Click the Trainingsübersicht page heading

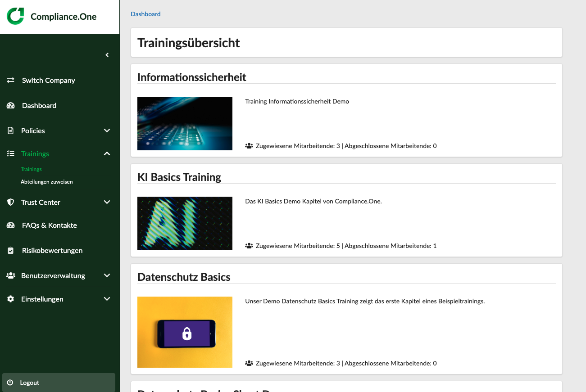(189, 43)
